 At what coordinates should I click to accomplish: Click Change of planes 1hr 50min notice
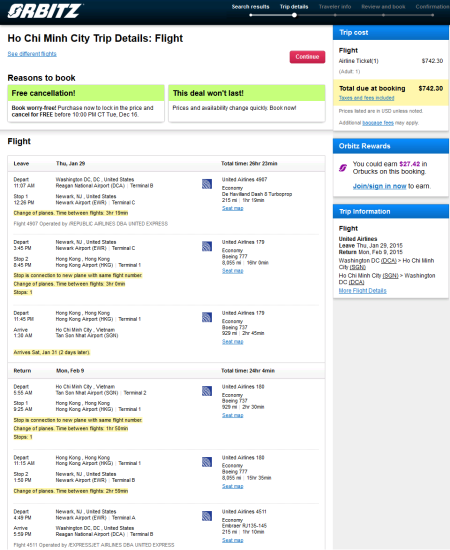[71, 428]
